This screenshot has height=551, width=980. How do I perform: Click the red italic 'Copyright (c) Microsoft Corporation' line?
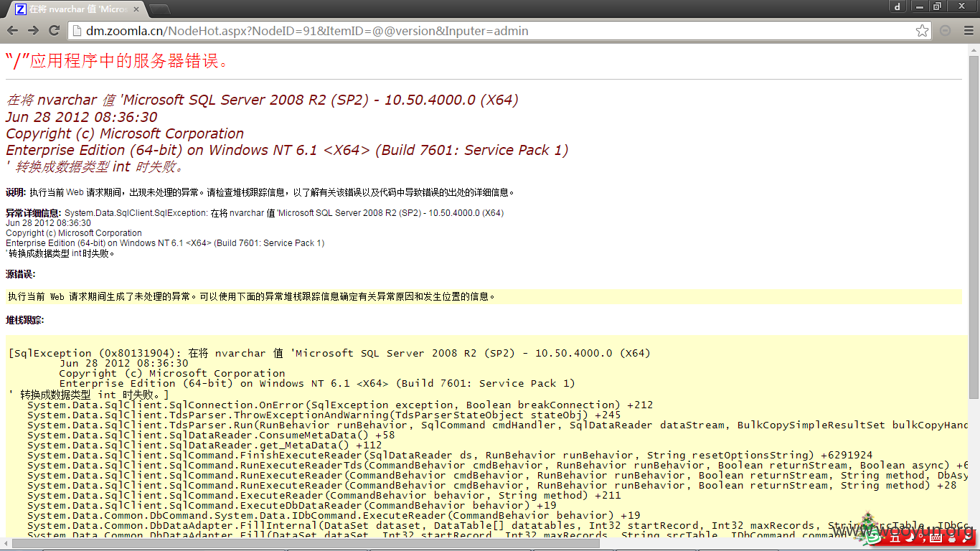click(125, 133)
